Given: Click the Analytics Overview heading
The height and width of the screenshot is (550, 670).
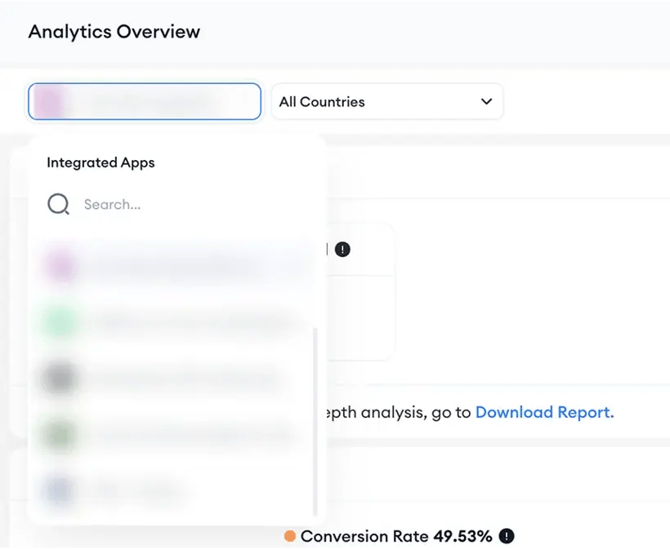Looking at the screenshot, I should point(114,32).
